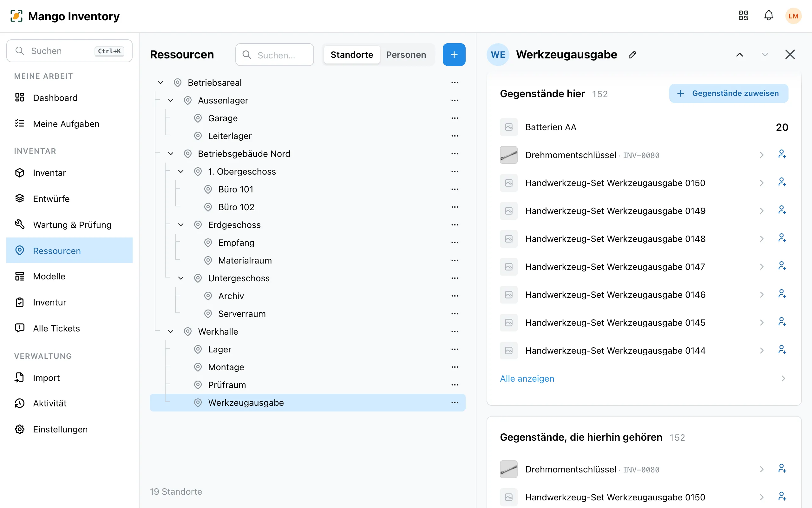
Task: Collapse the 1. Obergeschoss node
Action: coord(180,172)
